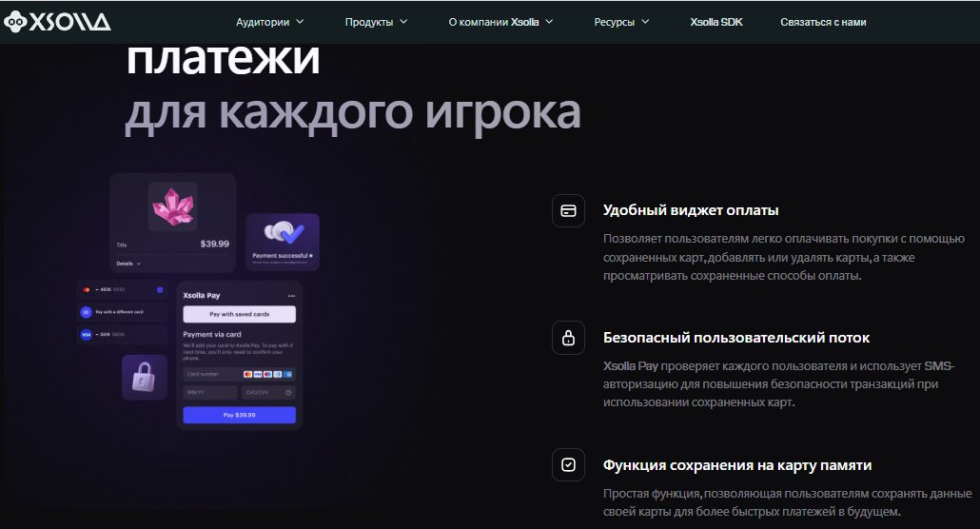Click the pink crystal item image
This screenshot has height=529, width=980.
pos(172,206)
